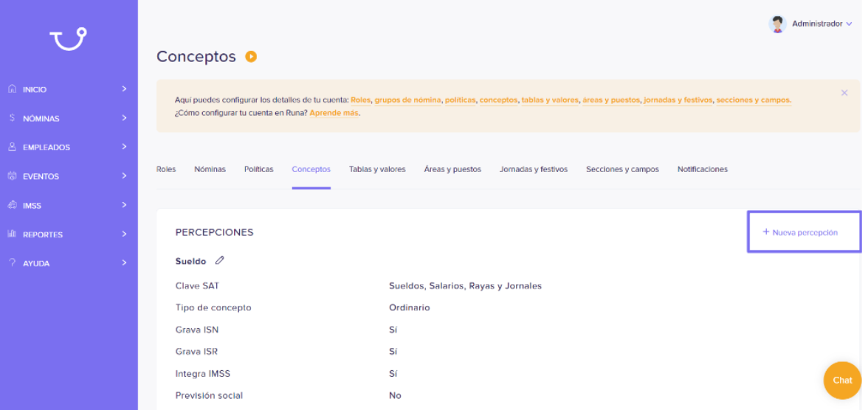Click the IMSS sidebar icon

(12, 205)
